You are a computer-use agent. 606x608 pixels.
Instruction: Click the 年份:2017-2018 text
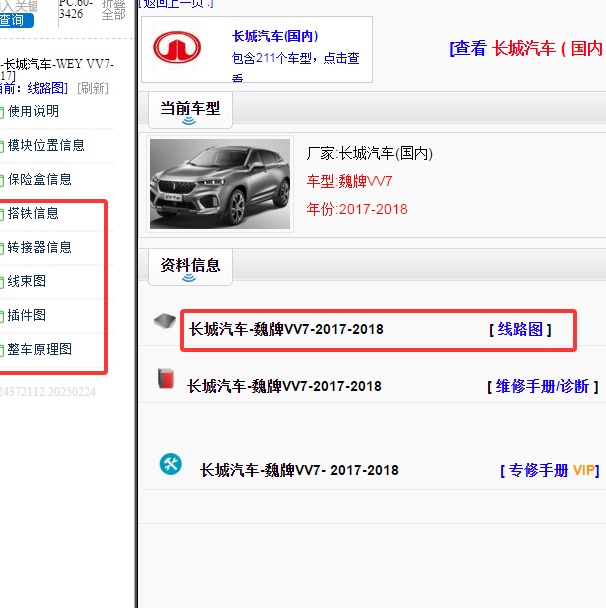coord(357,209)
